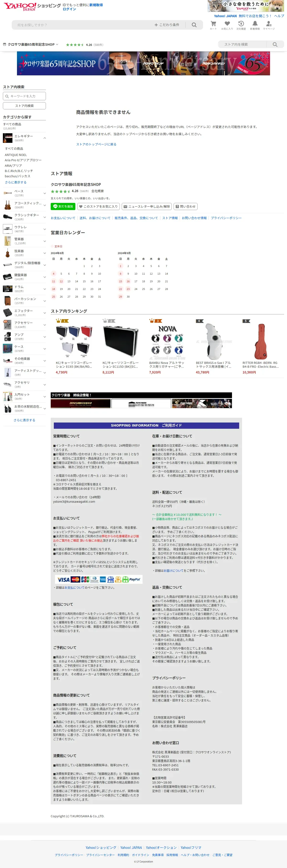Click ヘルプ link at top right
This screenshot has width=287, height=868.
pos(279,16)
